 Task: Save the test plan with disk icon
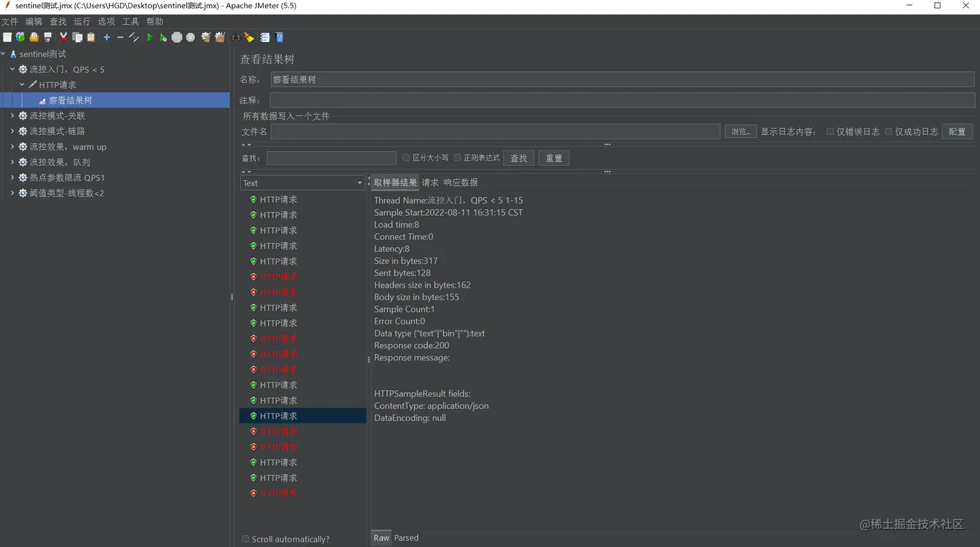click(x=47, y=38)
